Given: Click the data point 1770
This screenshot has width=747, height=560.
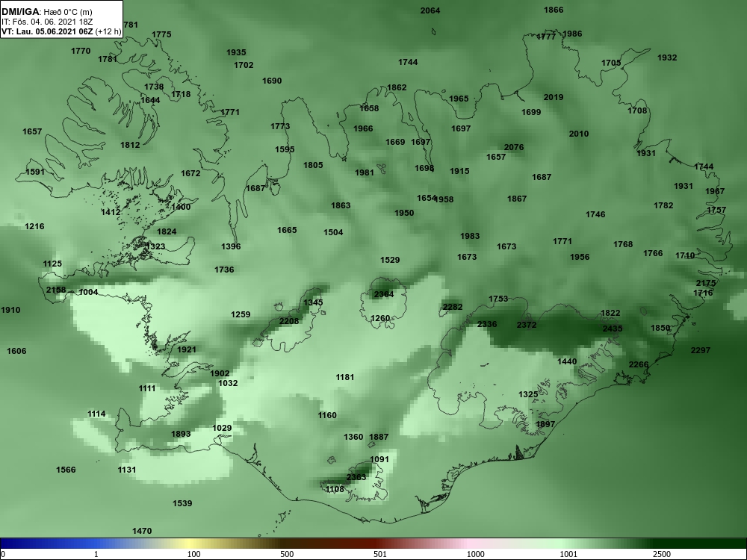Looking at the screenshot, I should coord(81,51).
